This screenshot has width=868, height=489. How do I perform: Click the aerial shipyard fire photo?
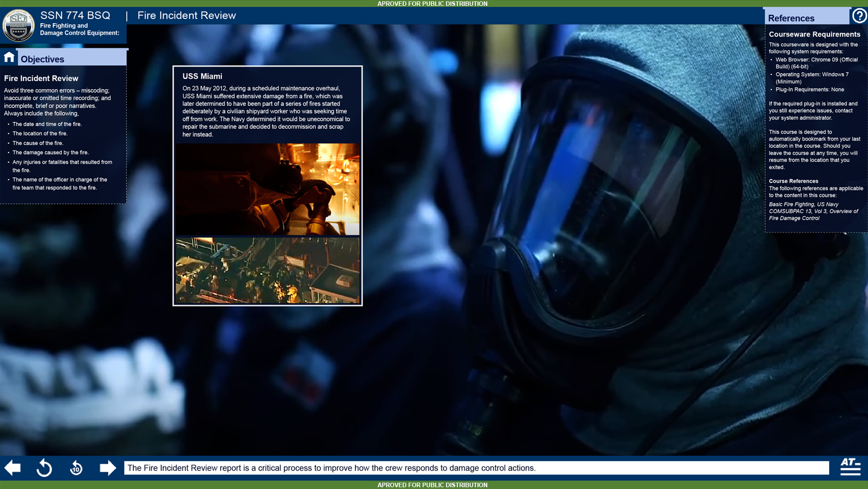click(x=268, y=270)
